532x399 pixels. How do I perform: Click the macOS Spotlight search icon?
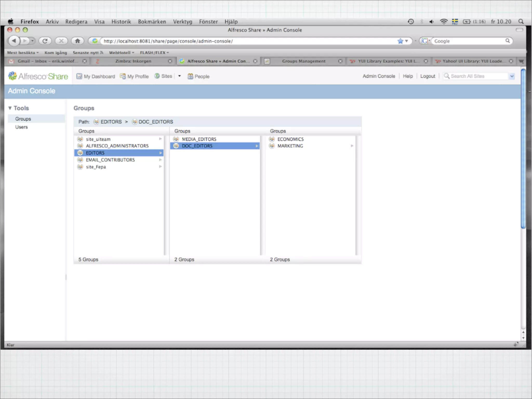(x=521, y=22)
